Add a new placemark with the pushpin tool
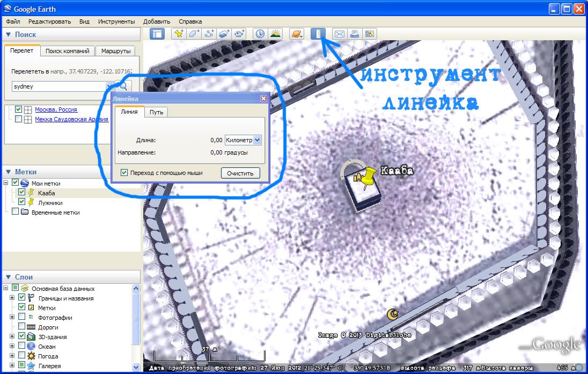588x374 pixels. 179,34
